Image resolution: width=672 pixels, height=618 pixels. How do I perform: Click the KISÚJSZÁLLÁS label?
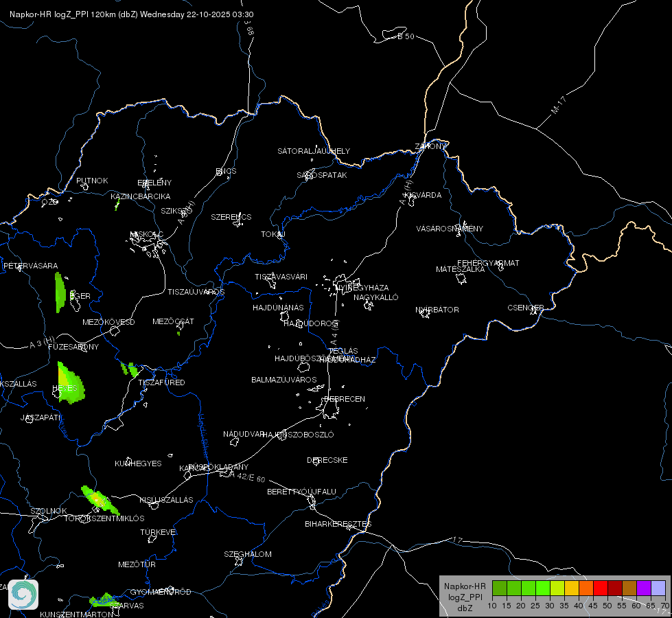point(166,500)
